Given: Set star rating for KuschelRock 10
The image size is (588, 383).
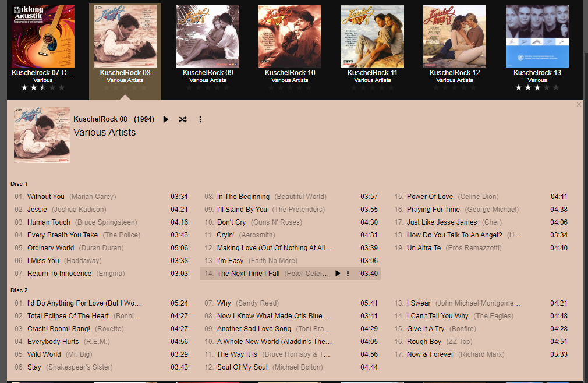Looking at the screenshot, I should click(x=290, y=88).
